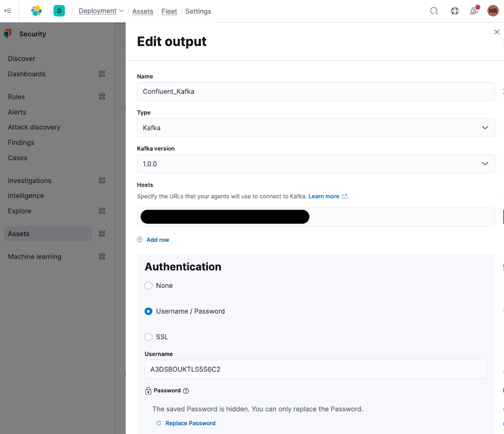Select the SSL authentication option
The image size is (504, 434).
point(148,337)
